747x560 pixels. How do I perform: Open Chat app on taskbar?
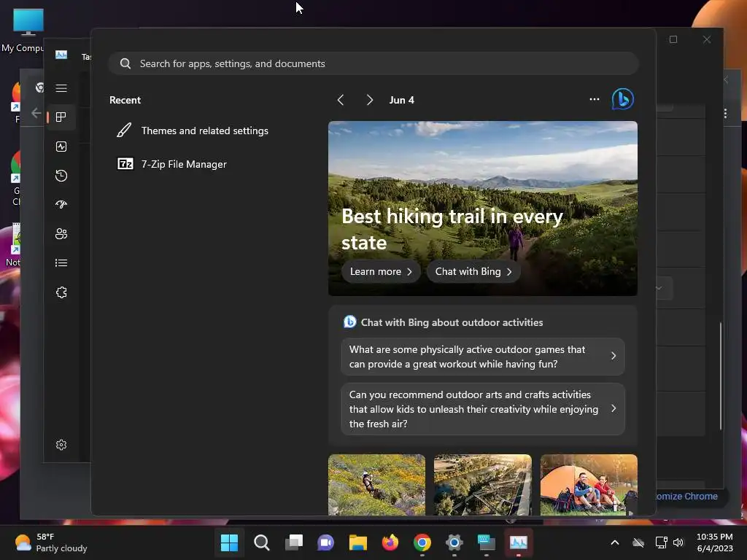click(326, 542)
